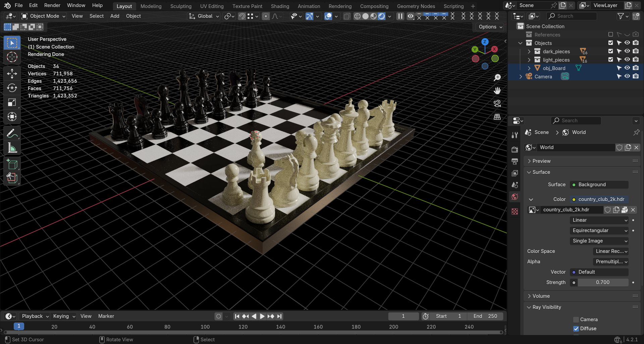Image resolution: width=644 pixels, height=344 pixels.
Task: Open the View Layer properties tab
Action: pos(515,173)
